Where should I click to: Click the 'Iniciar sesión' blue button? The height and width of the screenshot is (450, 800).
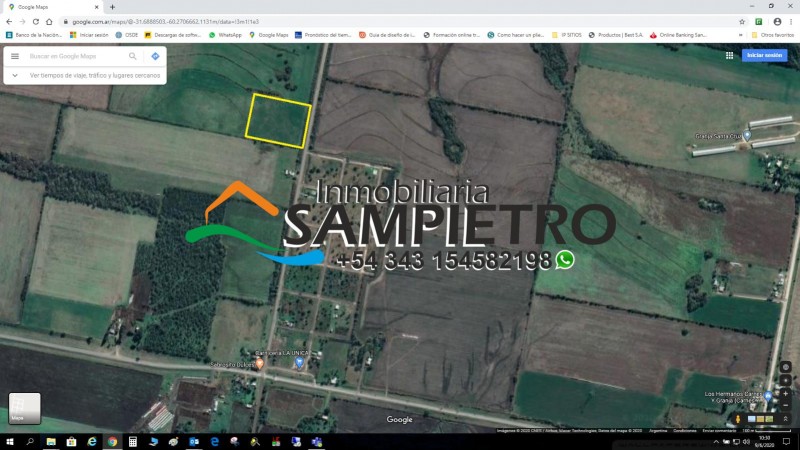click(764, 55)
